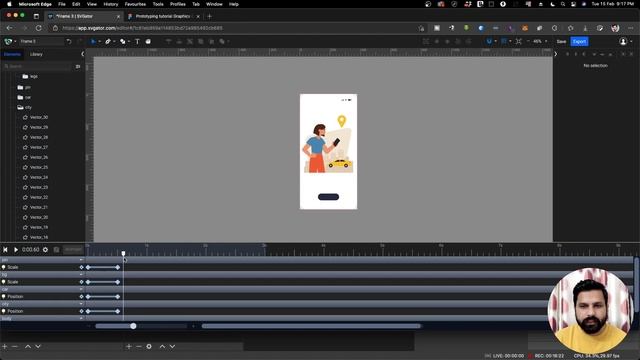The width and height of the screenshot is (640, 360).
Task: Open the Pen tool dropdown arrow
Action: click(x=114, y=41)
